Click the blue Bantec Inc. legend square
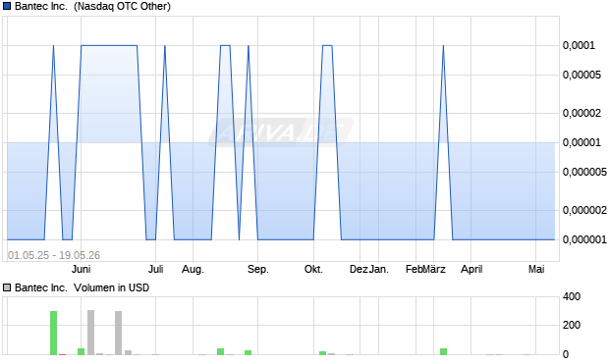 7,6
